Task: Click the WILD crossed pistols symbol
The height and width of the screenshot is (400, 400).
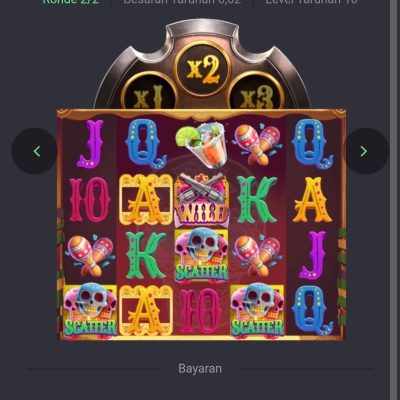Action: click(x=202, y=199)
